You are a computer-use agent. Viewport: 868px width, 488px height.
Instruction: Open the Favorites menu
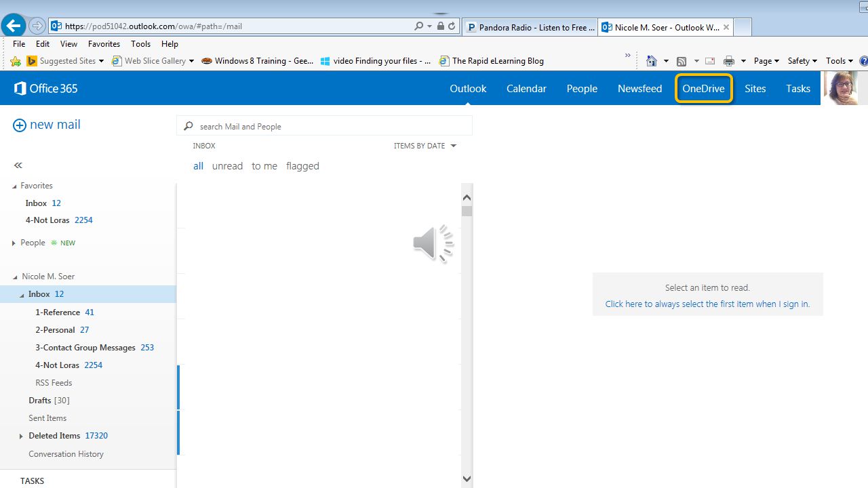(x=104, y=44)
